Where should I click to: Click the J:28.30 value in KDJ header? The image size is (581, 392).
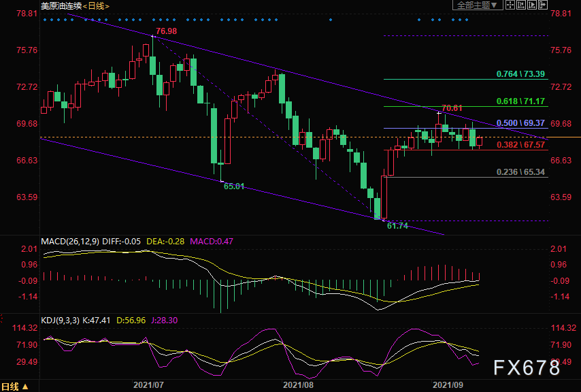165,320
